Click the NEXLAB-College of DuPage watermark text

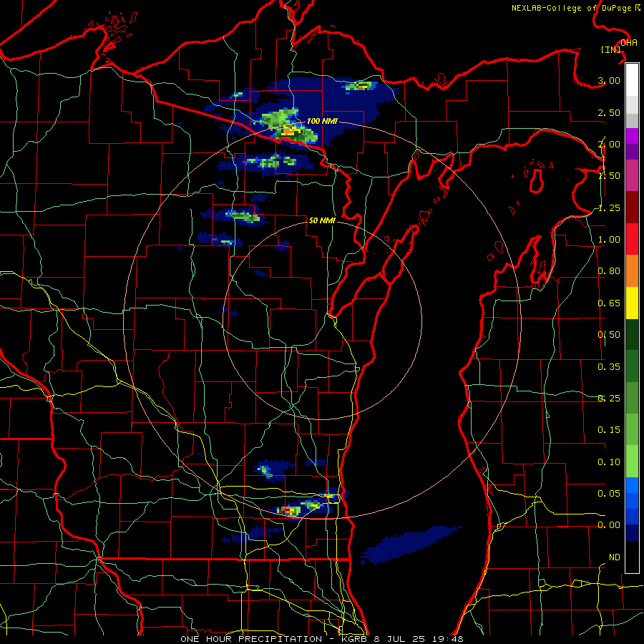576,8
